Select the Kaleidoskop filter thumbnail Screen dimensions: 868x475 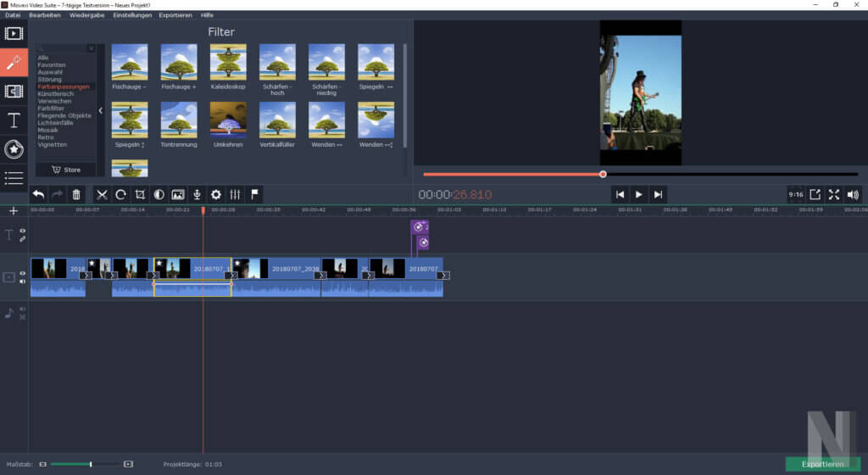tap(228, 62)
